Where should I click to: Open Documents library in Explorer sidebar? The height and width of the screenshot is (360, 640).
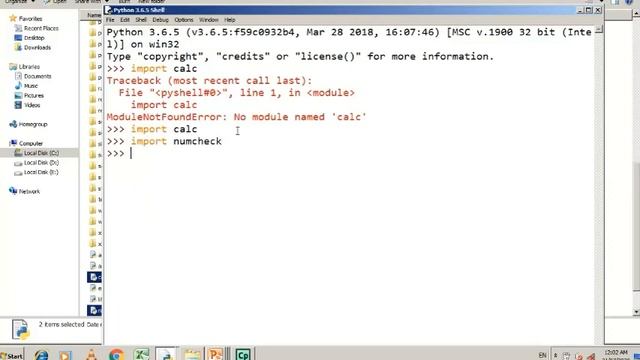coord(38,76)
